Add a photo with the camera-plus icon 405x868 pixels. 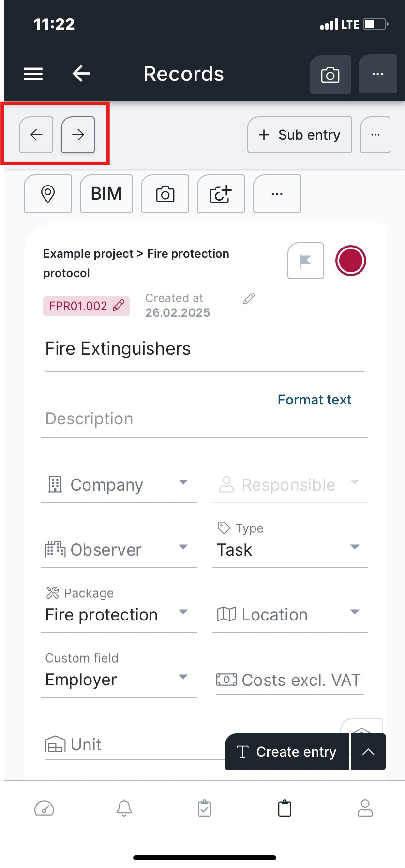[x=221, y=194]
